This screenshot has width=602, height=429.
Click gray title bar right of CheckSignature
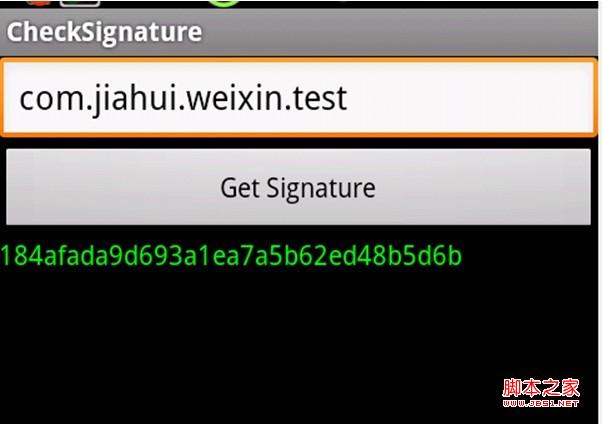point(399,32)
